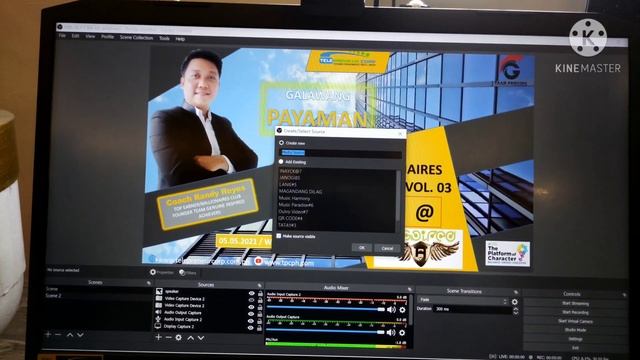The height and width of the screenshot is (360, 640).
Task: Toggle visibility eye of the speaker source
Action: [251, 293]
